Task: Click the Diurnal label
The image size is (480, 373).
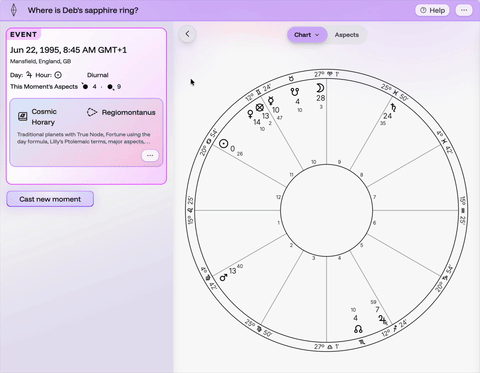Action: point(98,75)
